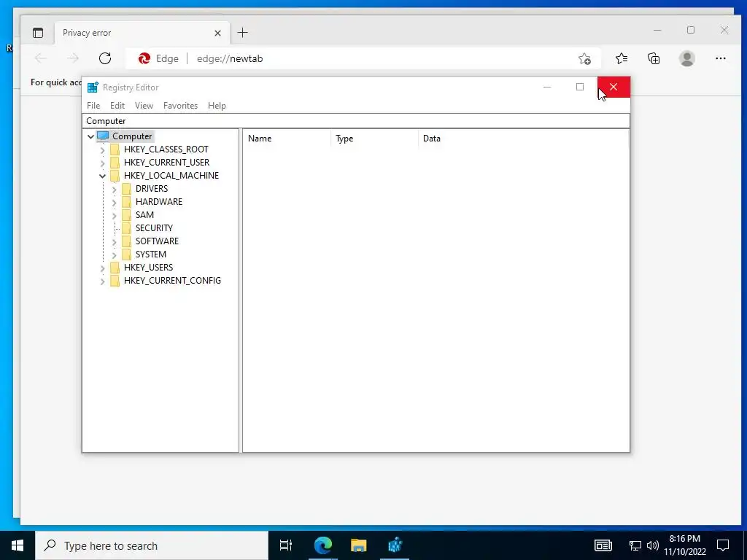Select the HARDWARE key label

point(158,201)
